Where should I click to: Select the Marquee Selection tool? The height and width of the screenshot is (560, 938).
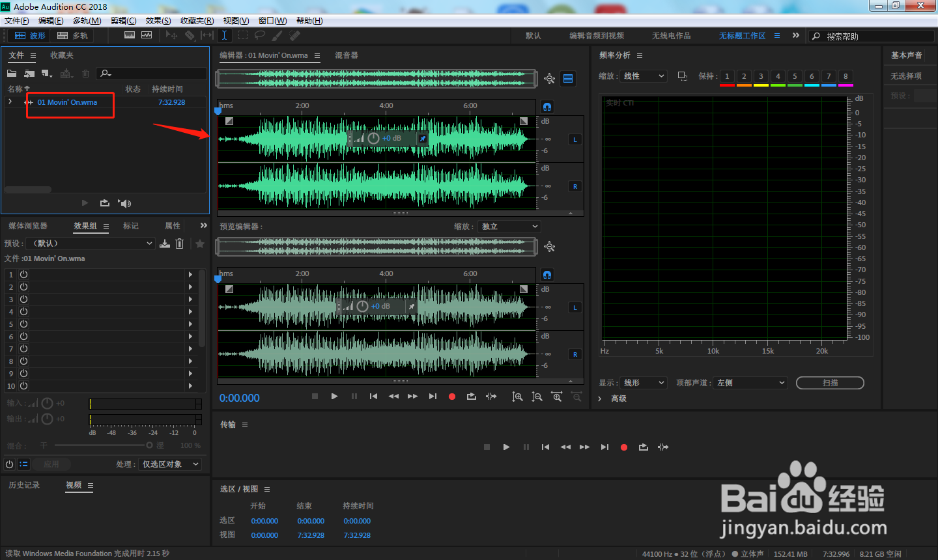coord(242,35)
